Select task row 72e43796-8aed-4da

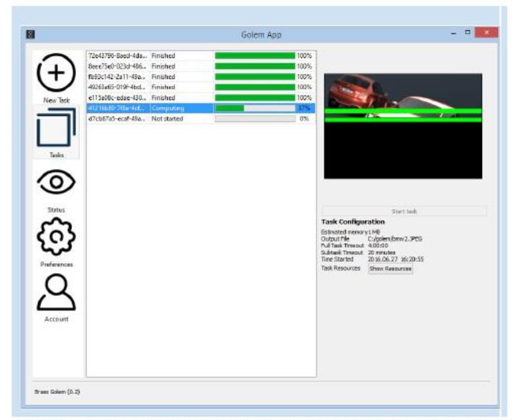200,56
